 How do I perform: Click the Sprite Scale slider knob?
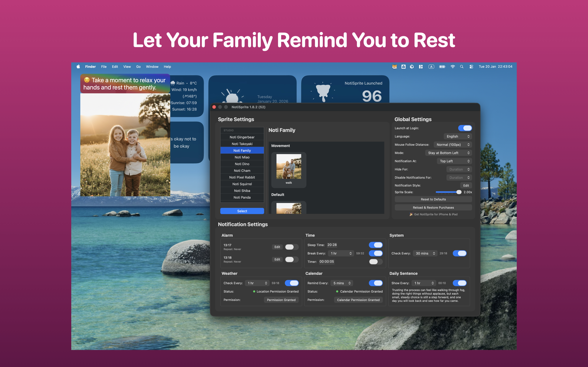coord(459,192)
